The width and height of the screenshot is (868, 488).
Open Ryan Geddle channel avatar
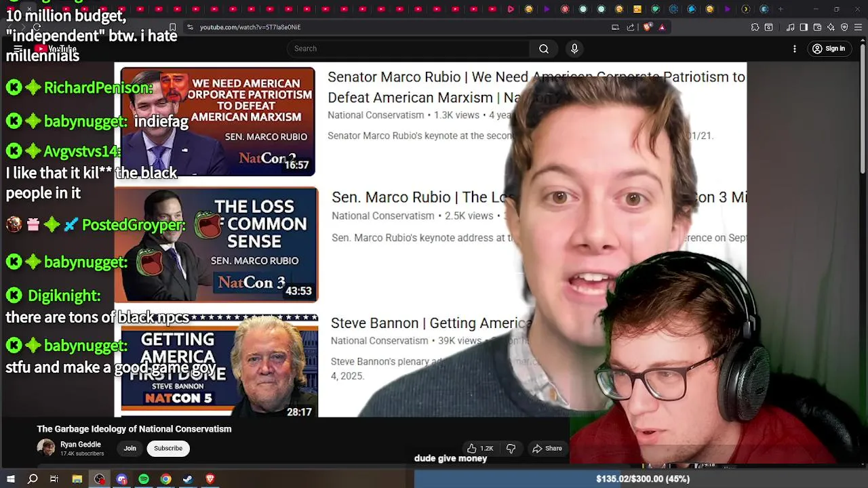point(46,449)
